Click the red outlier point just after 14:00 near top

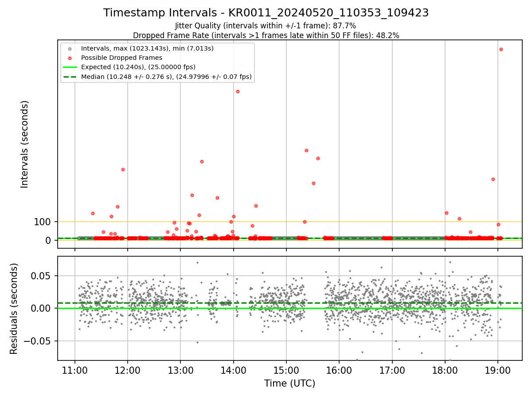238,91
